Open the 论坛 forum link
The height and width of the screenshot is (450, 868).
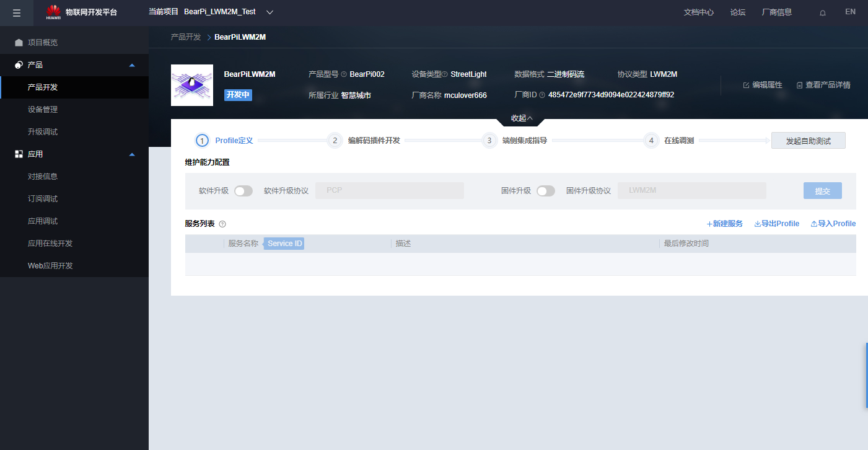(738, 12)
